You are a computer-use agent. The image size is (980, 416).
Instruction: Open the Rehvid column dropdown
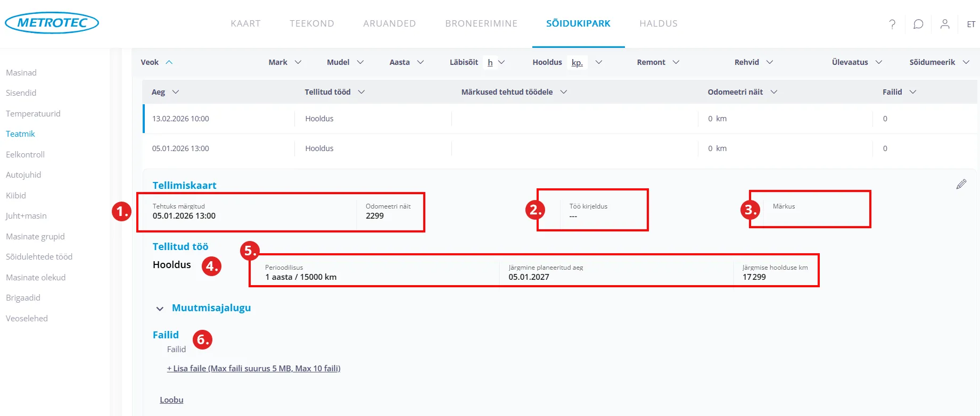click(769, 62)
